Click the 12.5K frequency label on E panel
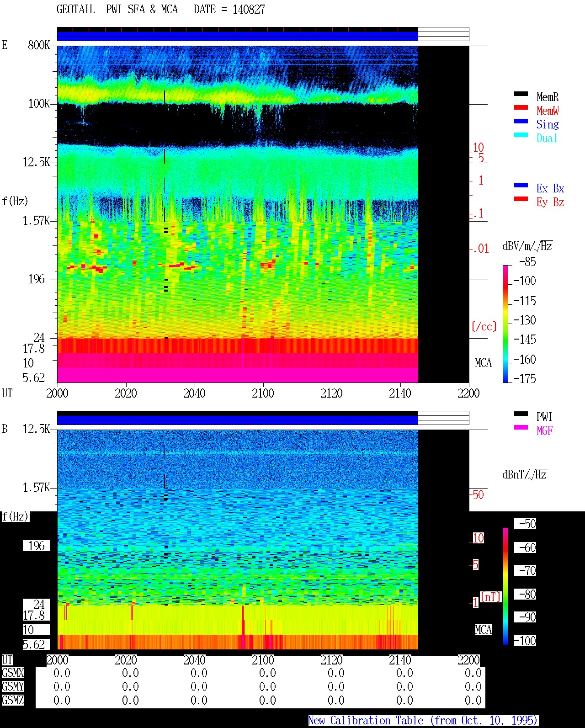The height and width of the screenshot is (728, 585). [x=37, y=162]
